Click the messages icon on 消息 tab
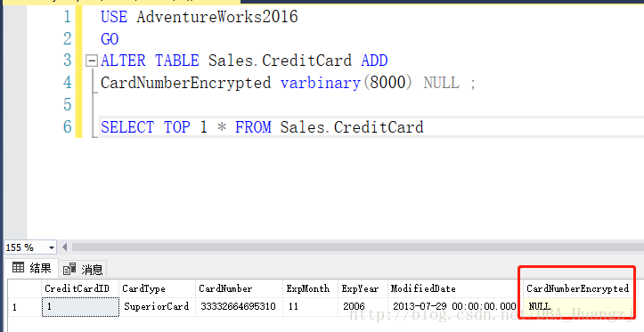The height and width of the screenshot is (332, 644). point(69,269)
